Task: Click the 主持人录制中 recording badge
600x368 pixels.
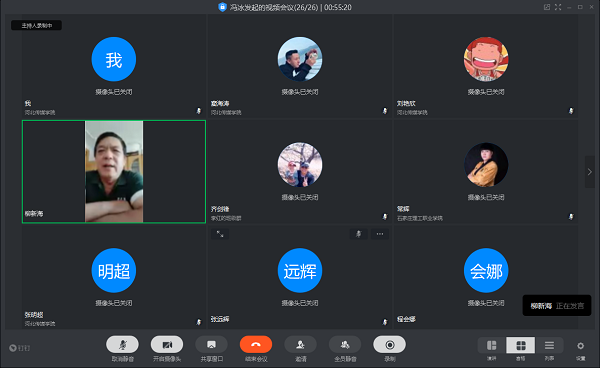Action: [36, 26]
